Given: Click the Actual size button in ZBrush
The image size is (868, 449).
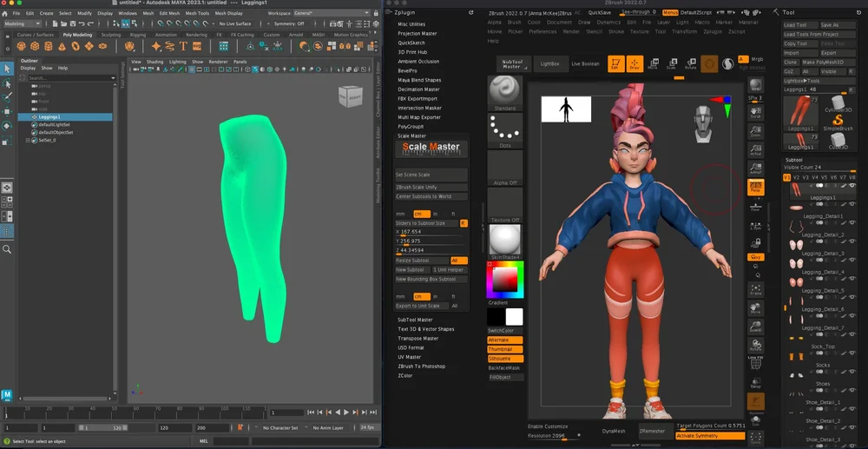Looking at the screenshot, I should (756, 150).
